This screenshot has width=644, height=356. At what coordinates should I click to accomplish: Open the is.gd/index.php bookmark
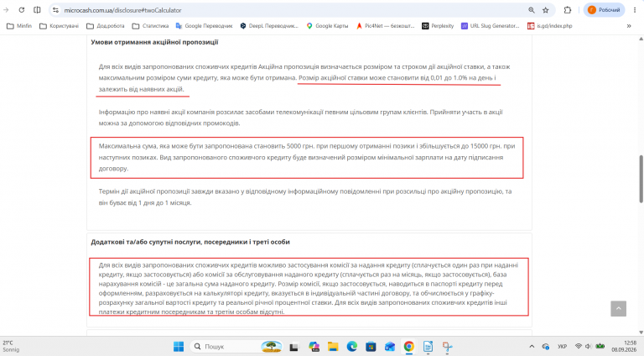[550, 26]
